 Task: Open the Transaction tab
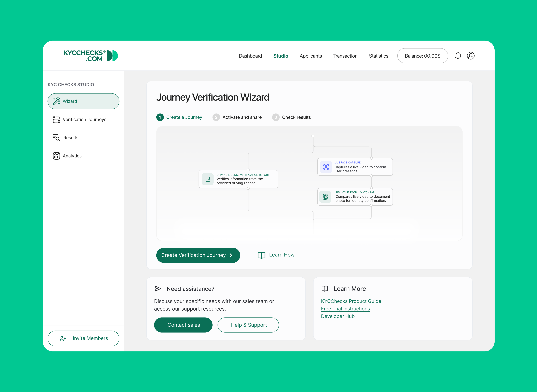pyautogui.click(x=345, y=56)
